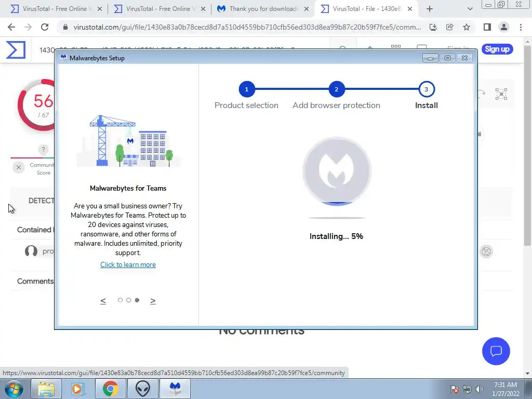Open the DETECTION tab on VirusTotal
532x399 pixels.
click(41, 201)
